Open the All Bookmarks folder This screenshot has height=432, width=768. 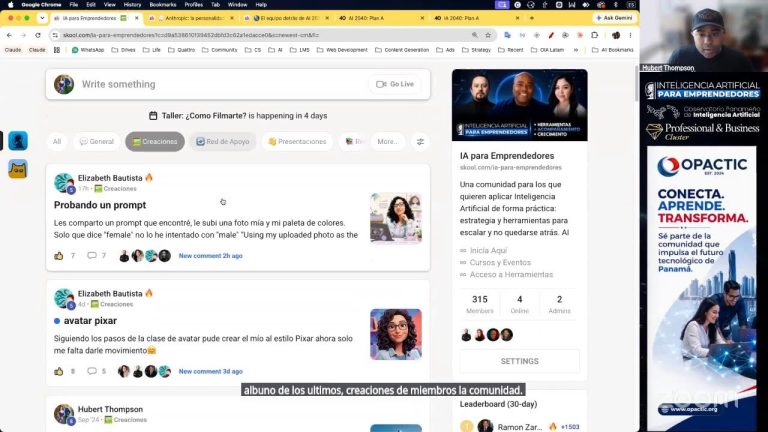[x=613, y=50]
